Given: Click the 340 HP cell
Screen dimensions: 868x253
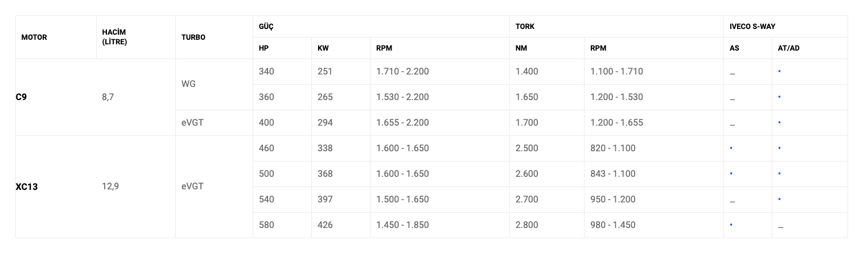Looking at the screenshot, I should 266,72.
